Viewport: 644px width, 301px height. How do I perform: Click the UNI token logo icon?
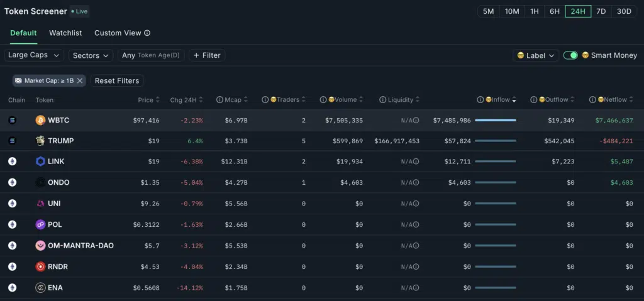(40, 203)
